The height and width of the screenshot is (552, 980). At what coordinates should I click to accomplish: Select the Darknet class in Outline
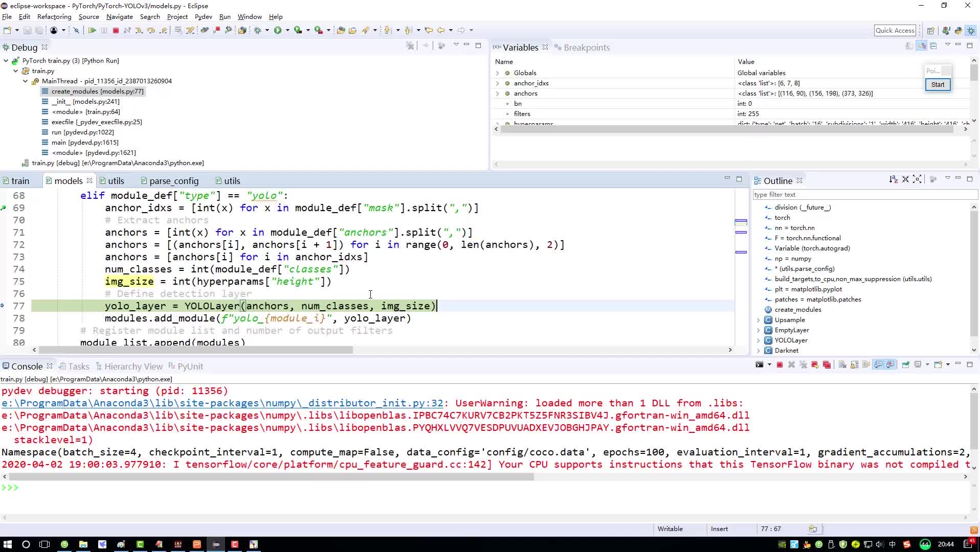coord(786,351)
